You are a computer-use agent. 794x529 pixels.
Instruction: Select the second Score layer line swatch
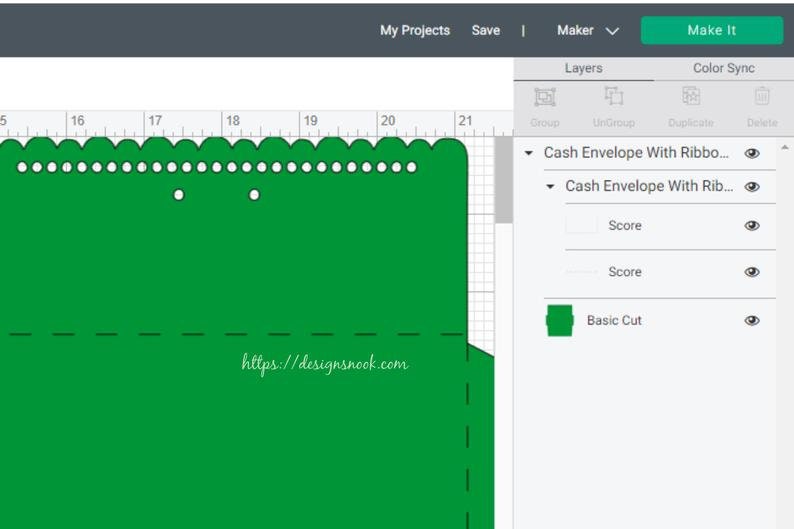pos(581,272)
